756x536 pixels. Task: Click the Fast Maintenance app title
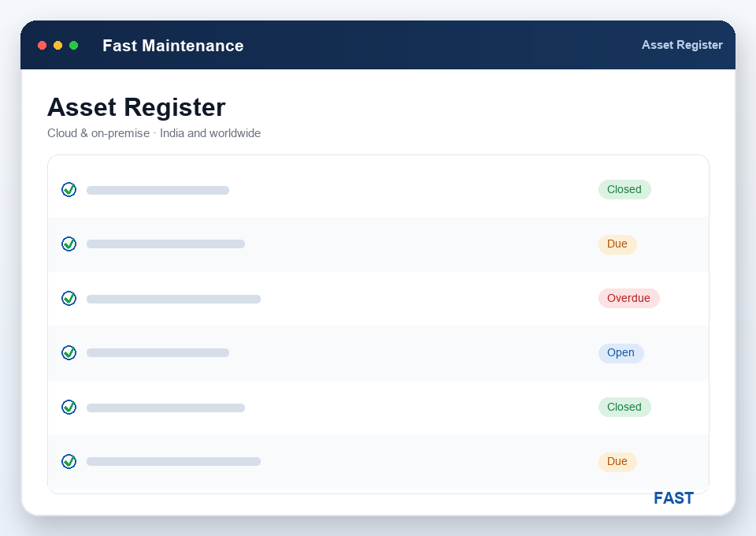pyautogui.click(x=173, y=46)
